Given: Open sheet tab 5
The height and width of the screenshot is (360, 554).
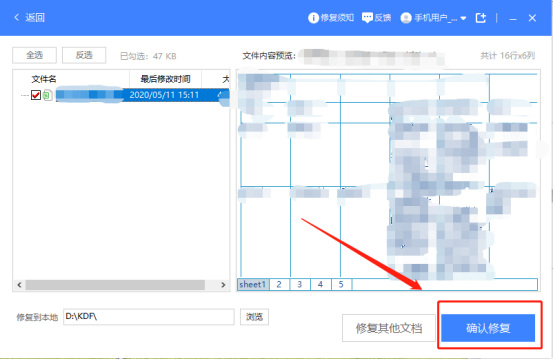Looking at the screenshot, I should point(341,284).
